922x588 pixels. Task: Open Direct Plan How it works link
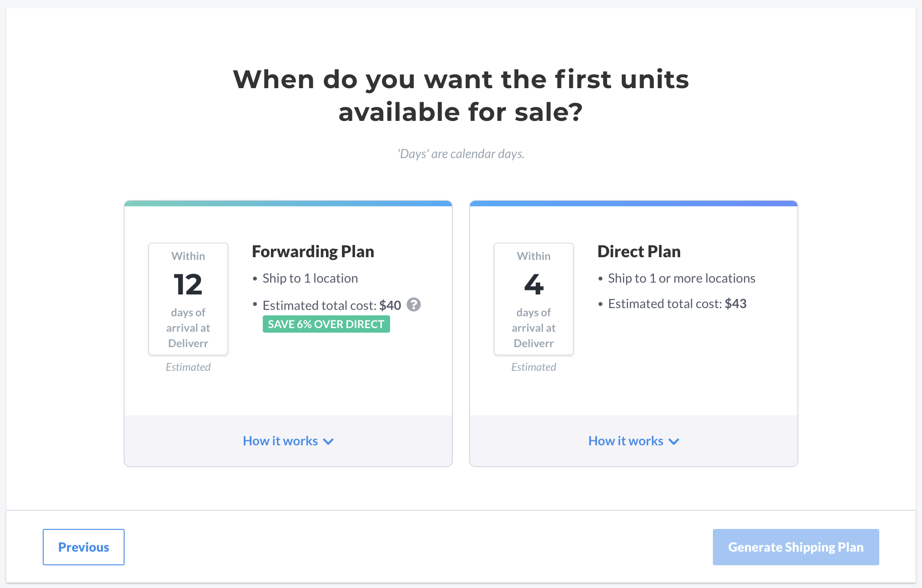pyautogui.click(x=626, y=441)
